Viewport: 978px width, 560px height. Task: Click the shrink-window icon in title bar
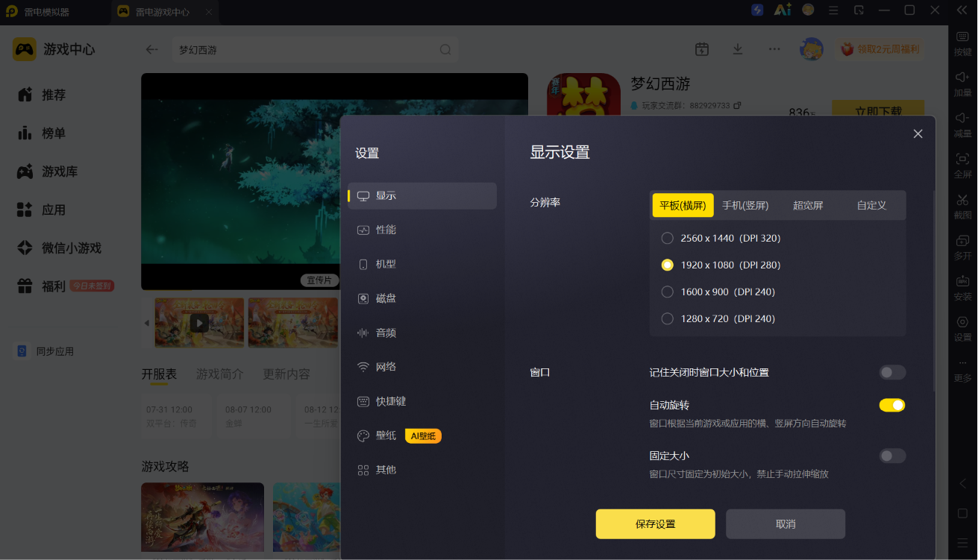coord(859,10)
